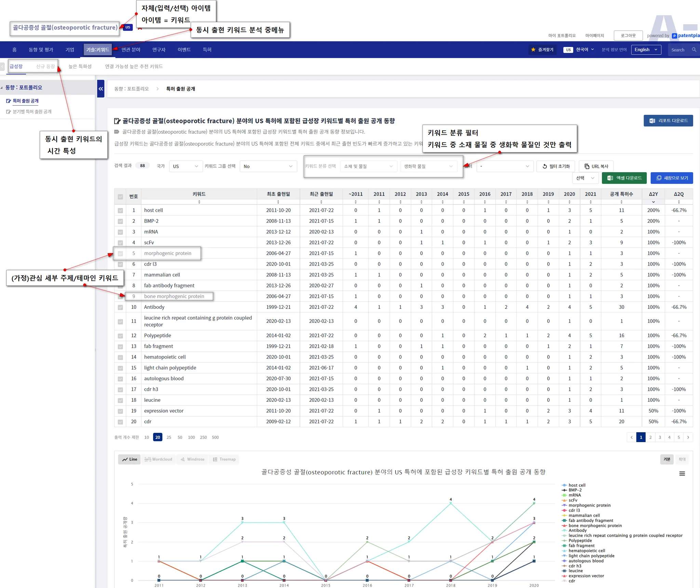Image resolution: width=700 pixels, height=588 pixels.
Task: Click the 리포트 다운로드 button
Action: click(x=668, y=121)
